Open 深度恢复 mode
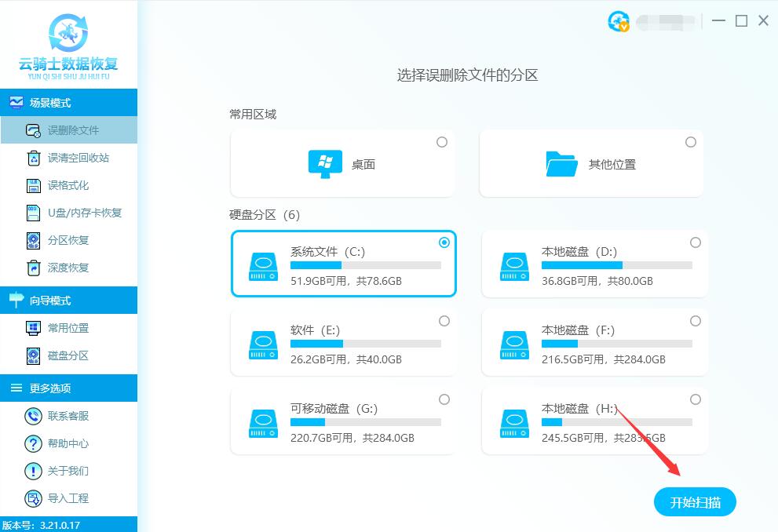Image resolution: width=778 pixels, height=532 pixels. (x=69, y=268)
